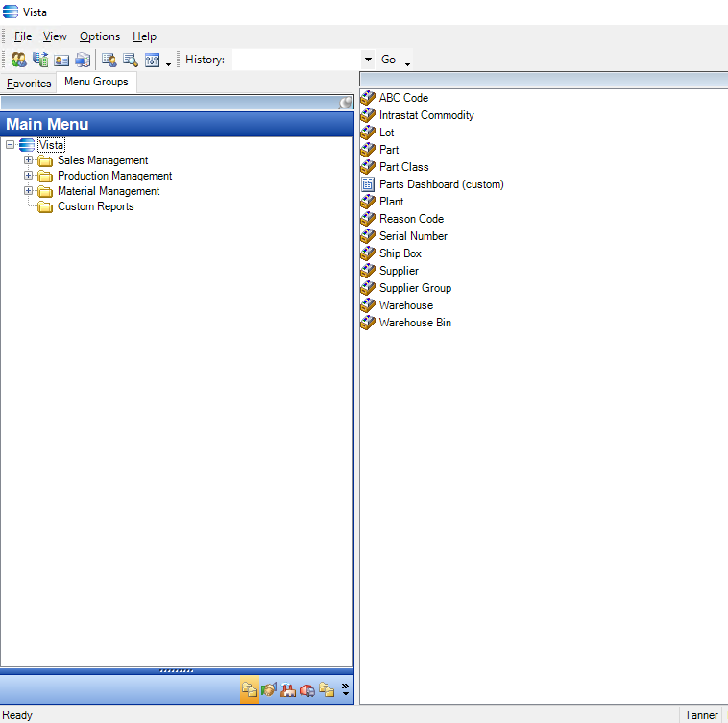Select Custom Reports in the tree
This screenshot has height=723, width=728.
click(x=96, y=206)
